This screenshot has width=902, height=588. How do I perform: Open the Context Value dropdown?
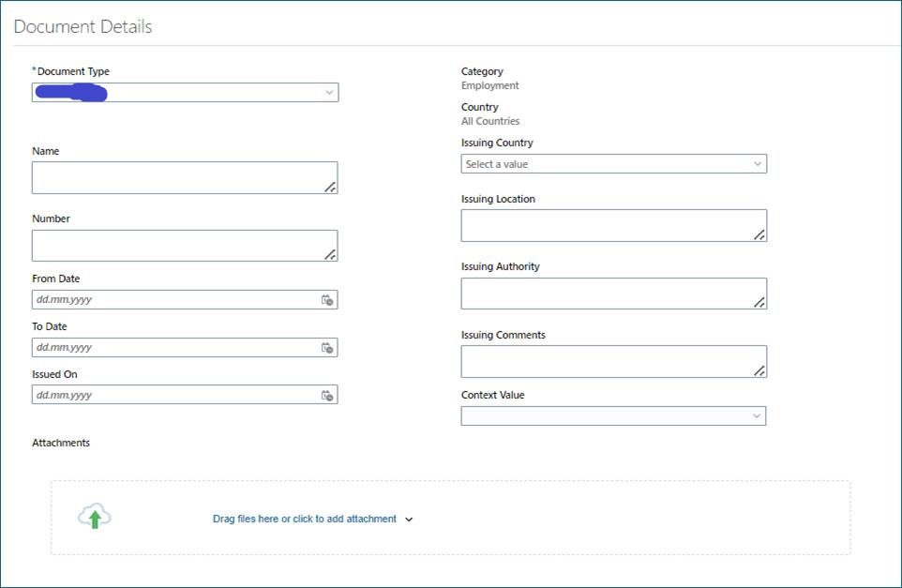pos(613,416)
